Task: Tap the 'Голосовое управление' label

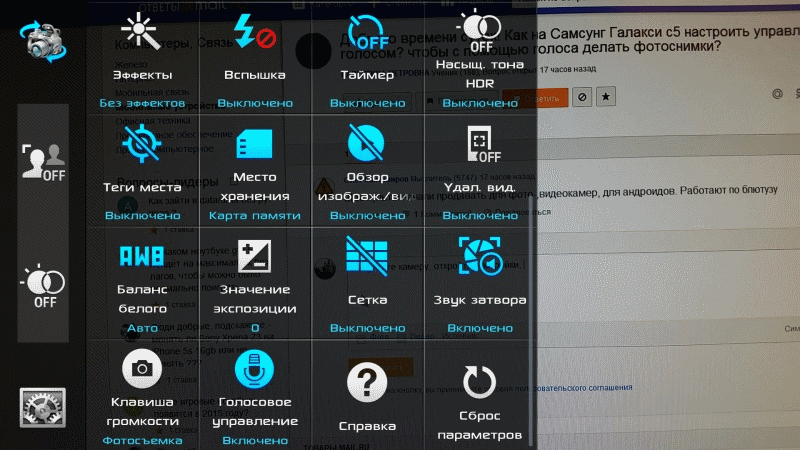Action: (x=255, y=411)
